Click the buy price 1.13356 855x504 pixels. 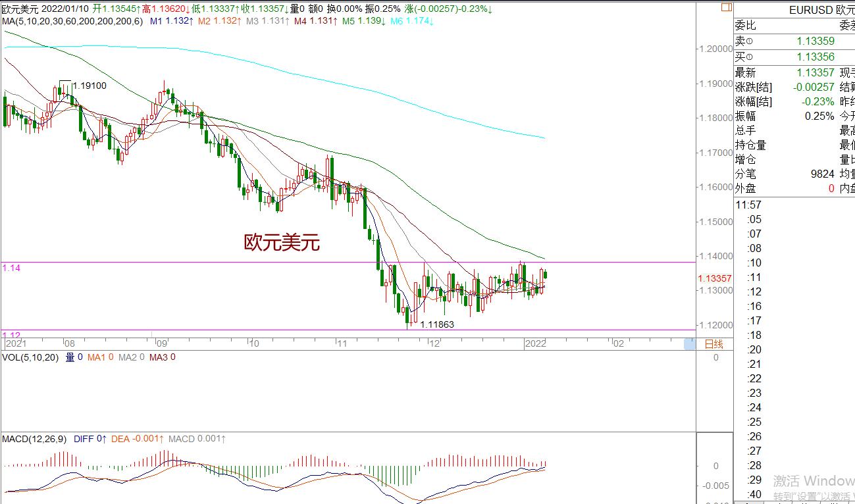pos(816,57)
